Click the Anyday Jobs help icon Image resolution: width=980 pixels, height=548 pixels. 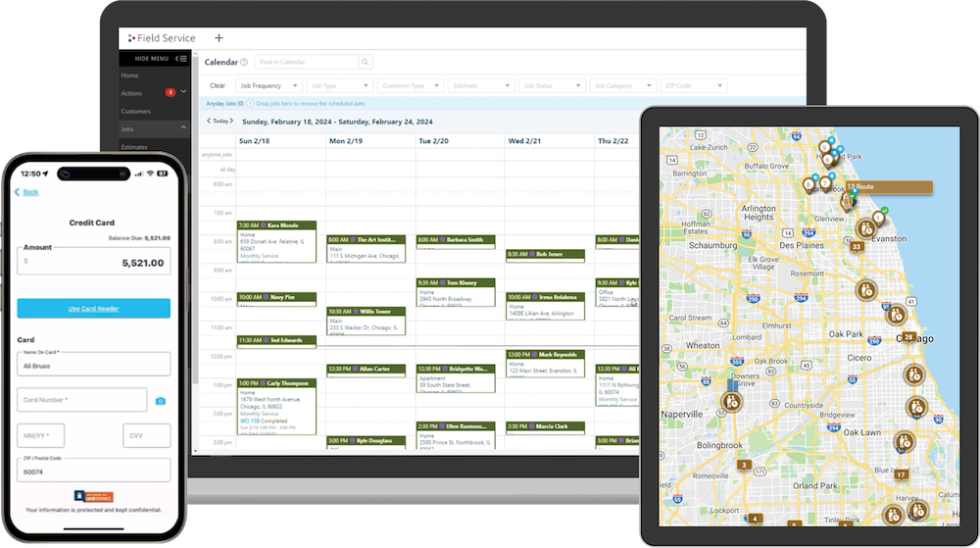click(x=250, y=104)
